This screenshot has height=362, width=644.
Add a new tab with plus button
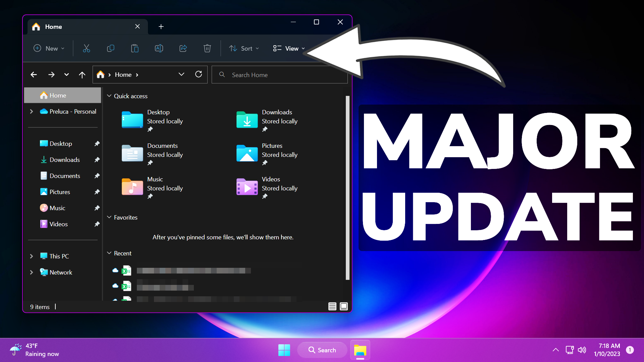[161, 26]
